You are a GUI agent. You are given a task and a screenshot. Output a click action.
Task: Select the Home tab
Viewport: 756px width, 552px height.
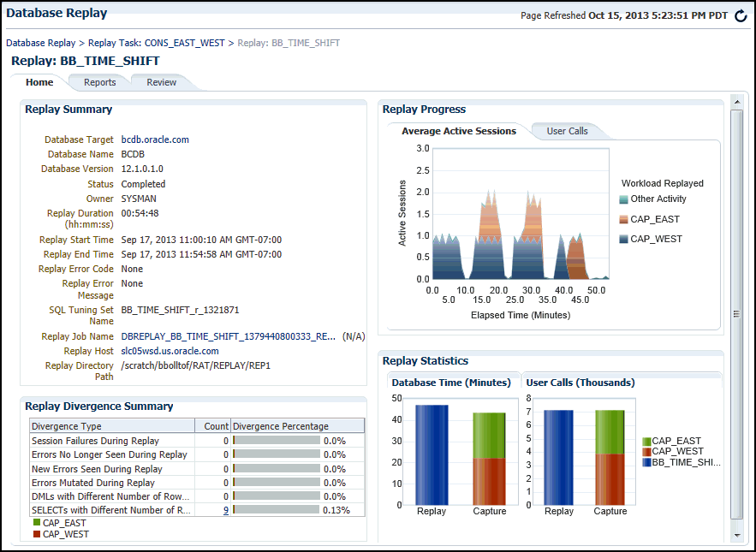[x=39, y=82]
